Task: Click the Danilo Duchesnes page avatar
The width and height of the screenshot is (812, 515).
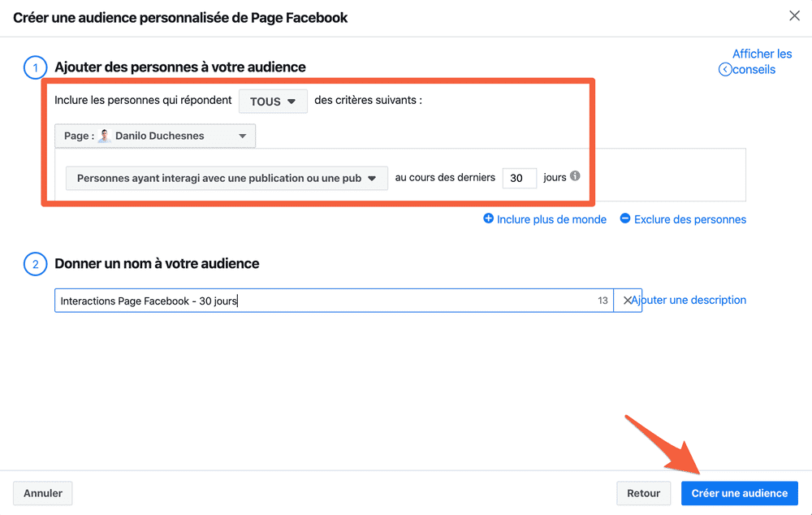Action: [x=104, y=136]
